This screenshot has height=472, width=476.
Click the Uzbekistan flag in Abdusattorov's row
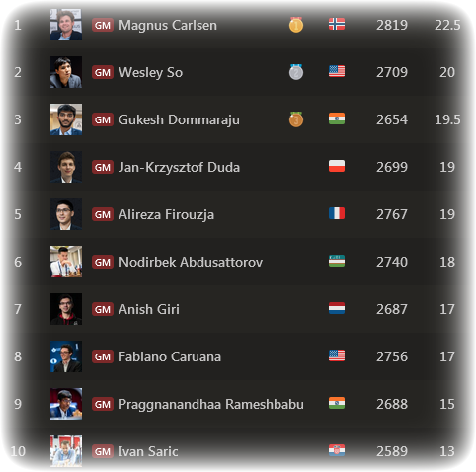click(337, 261)
